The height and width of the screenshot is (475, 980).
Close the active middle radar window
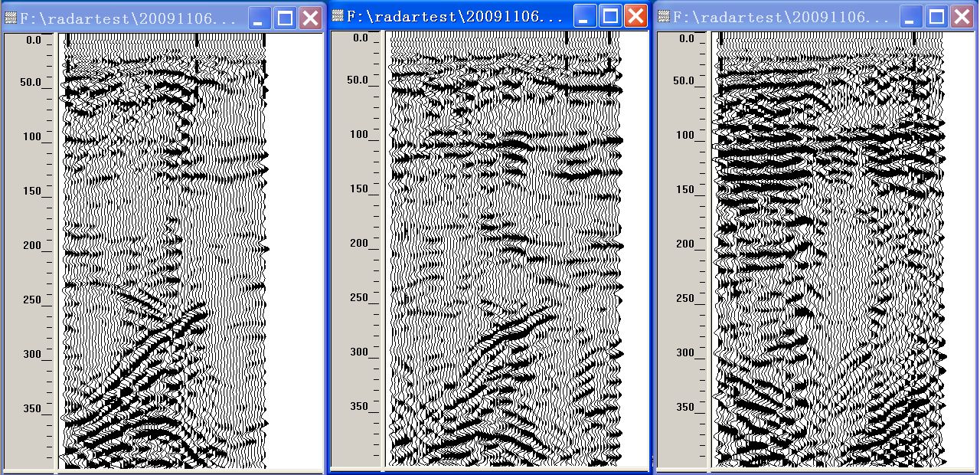(x=635, y=16)
